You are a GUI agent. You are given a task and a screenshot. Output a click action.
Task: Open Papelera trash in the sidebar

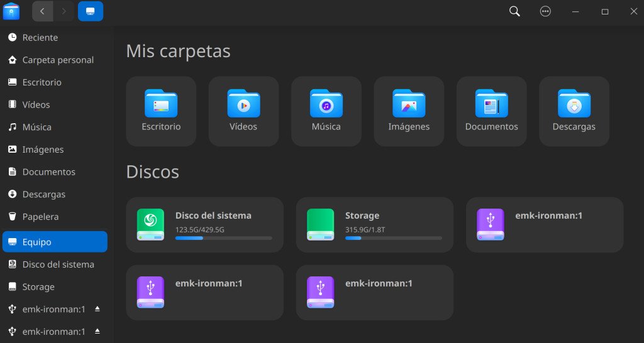(x=55, y=217)
